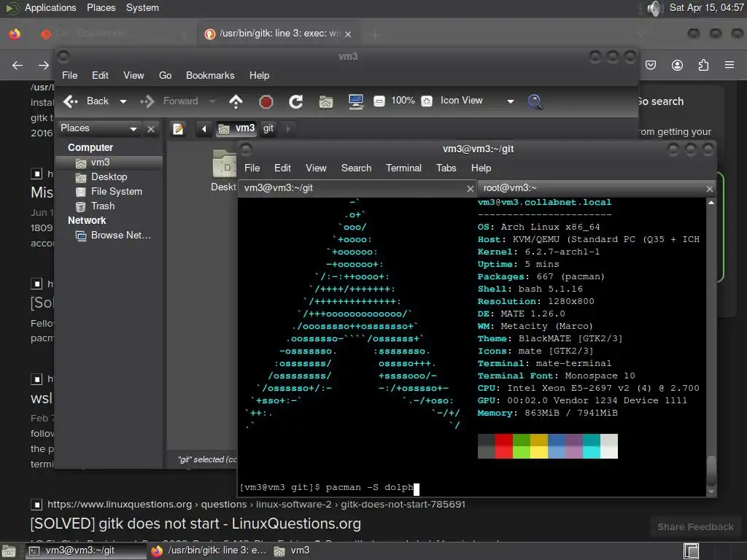Switch to vm3 file manager taskbar button
The image size is (747, 560).
click(x=292, y=551)
